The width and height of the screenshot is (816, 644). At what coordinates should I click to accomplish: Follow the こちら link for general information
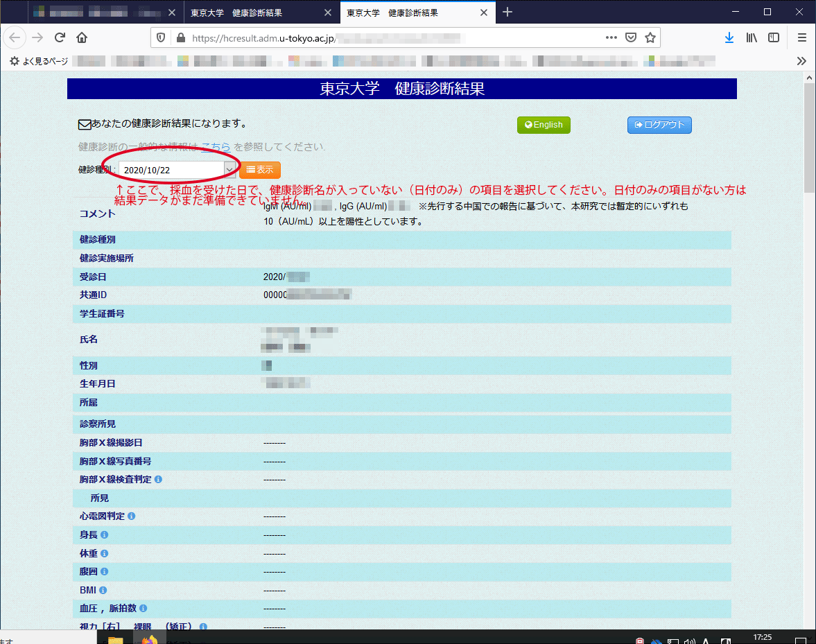pos(216,147)
